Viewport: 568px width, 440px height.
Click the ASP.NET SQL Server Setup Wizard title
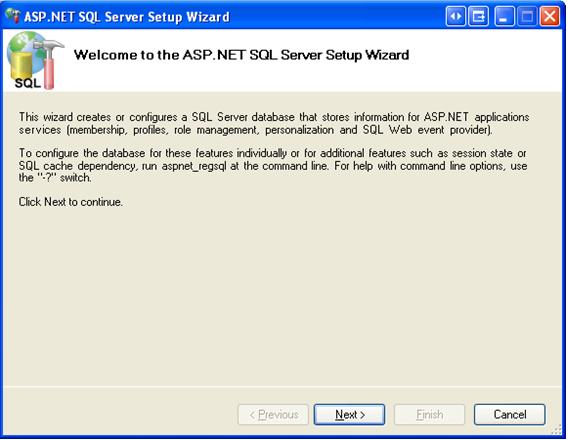(x=127, y=17)
